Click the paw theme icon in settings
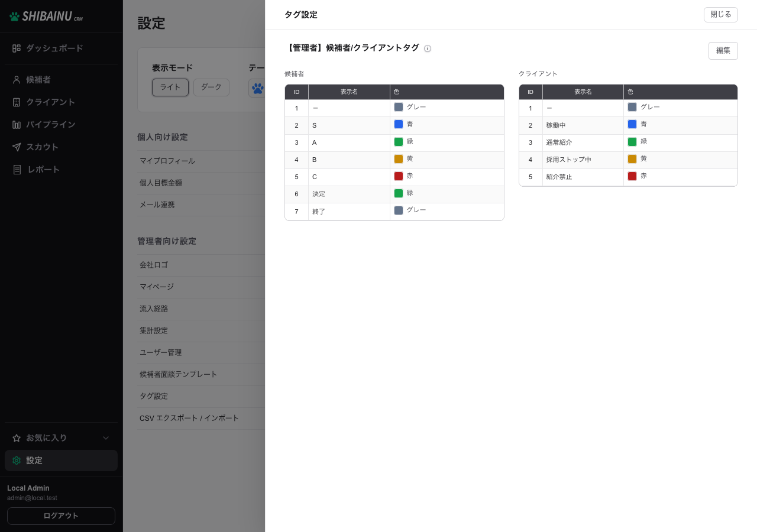Screen dimensions: 757x532 (257, 88)
